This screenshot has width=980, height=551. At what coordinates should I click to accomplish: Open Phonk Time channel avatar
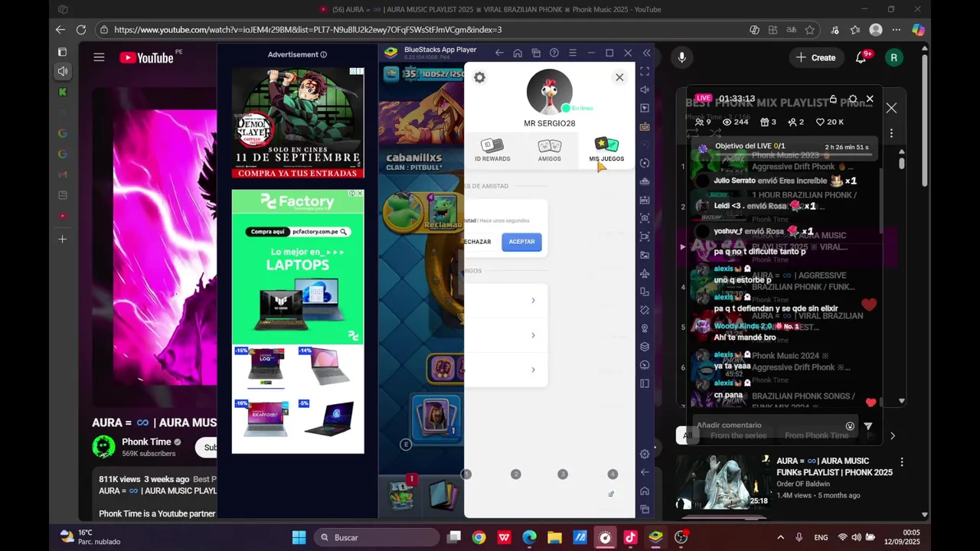click(x=103, y=447)
